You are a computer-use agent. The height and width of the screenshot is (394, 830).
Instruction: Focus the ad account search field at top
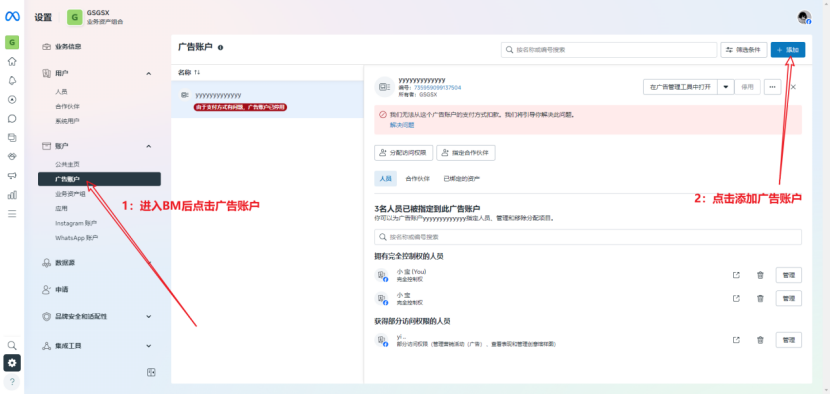point(609,50)
